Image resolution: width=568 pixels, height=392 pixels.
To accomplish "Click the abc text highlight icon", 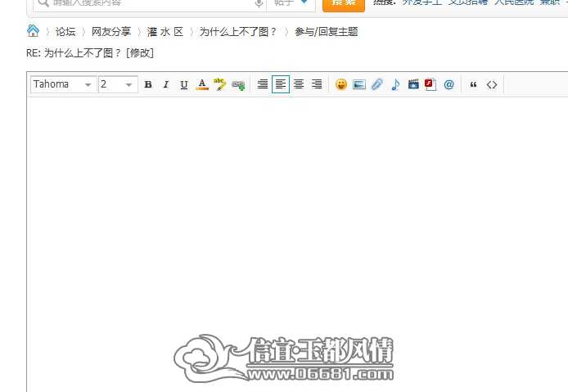I will (220, 84).
